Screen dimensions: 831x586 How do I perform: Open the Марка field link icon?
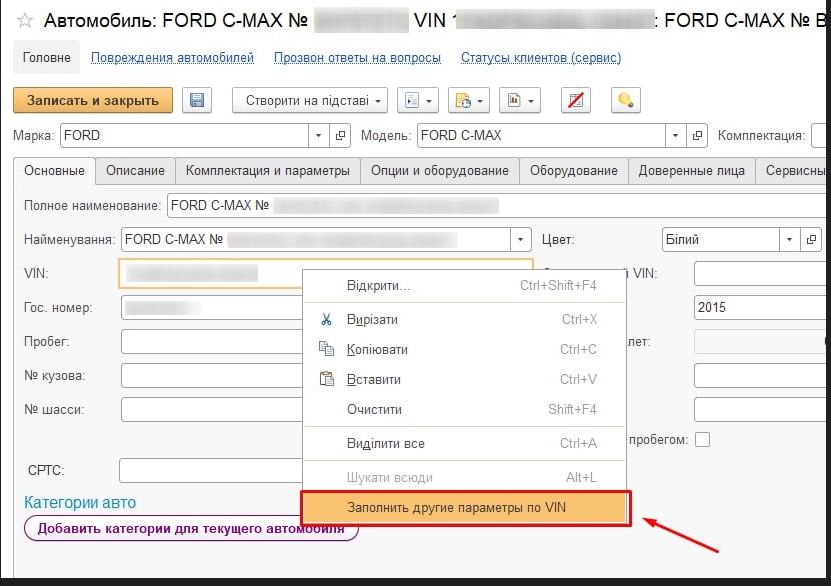point(341,135)
